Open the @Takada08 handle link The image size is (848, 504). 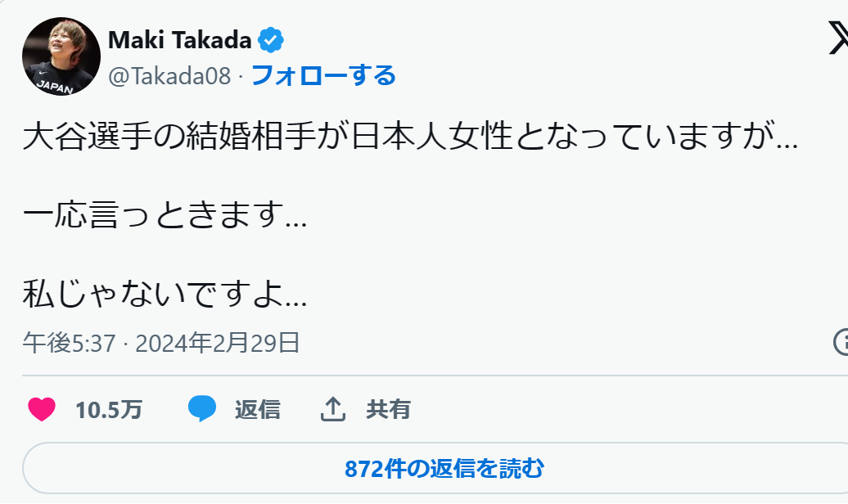169,76
